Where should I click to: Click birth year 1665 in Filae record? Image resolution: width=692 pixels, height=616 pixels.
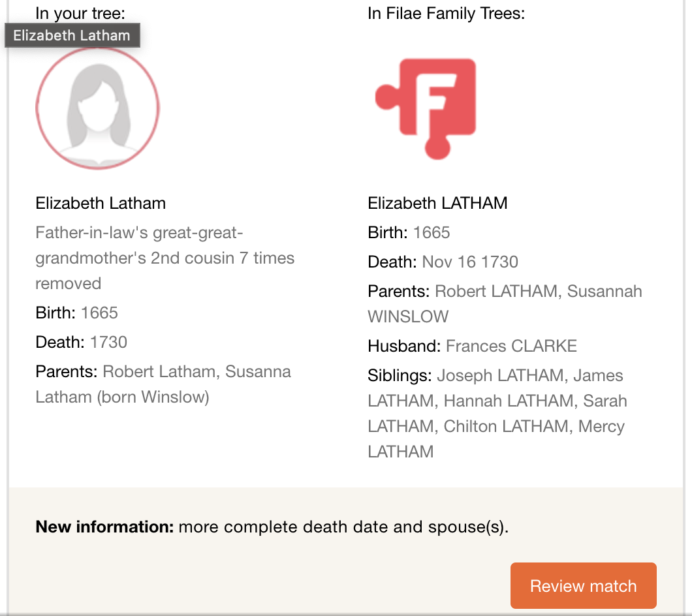(x=432, y=232)
